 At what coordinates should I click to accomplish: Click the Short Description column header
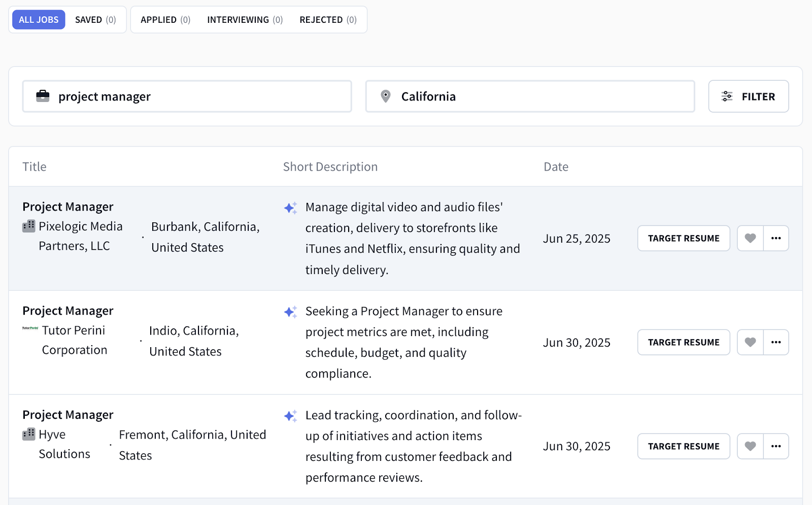click(x=330, y=167)
